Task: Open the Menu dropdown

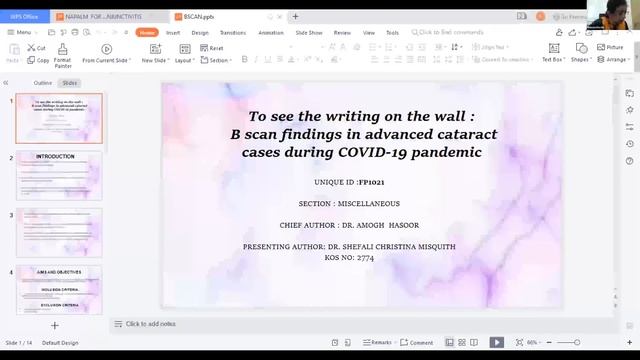Action: [22, 32]
